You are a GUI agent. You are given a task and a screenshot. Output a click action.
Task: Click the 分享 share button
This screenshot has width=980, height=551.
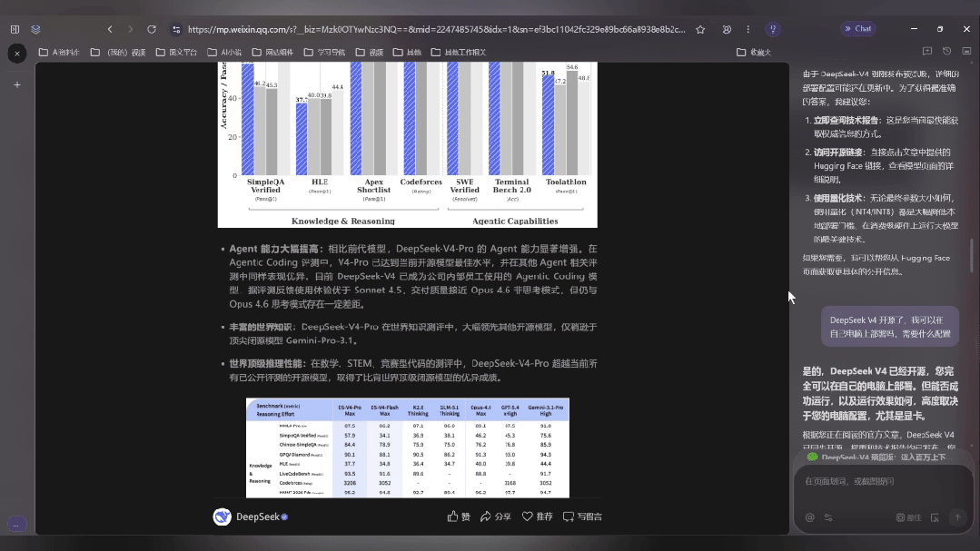498,516
